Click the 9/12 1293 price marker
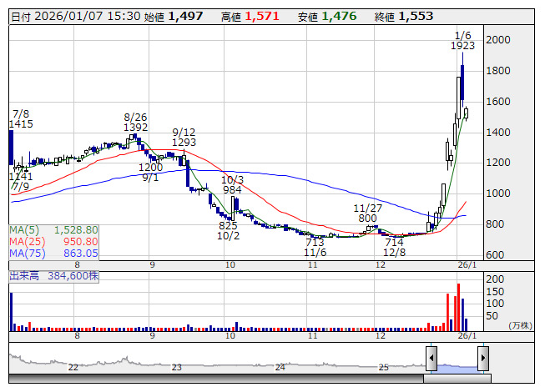This screenshot has width=545, height=392. coord(184,137)
